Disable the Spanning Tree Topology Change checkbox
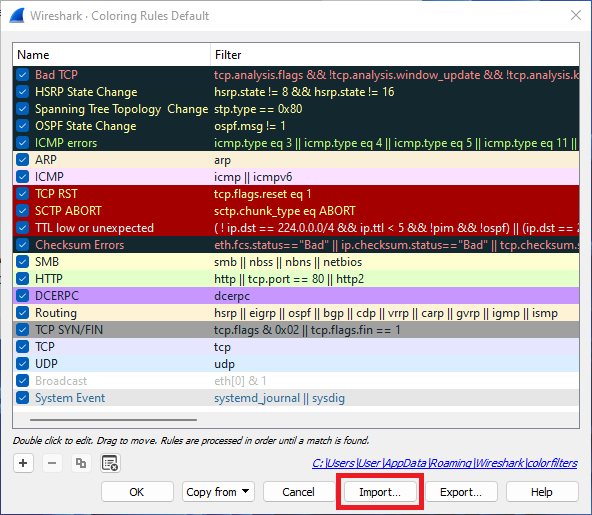This screenshot has height=515, width=592. click(x=23, y=109)
